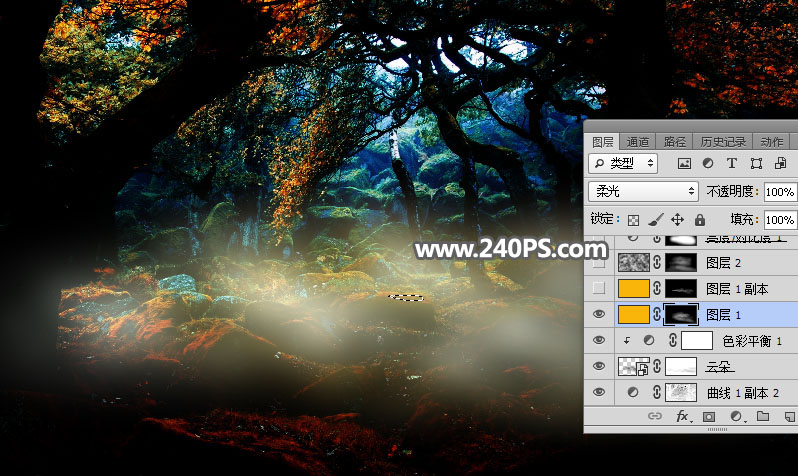Select layer name 图层 1 副本
798x476 pixels.
point(737,289)
